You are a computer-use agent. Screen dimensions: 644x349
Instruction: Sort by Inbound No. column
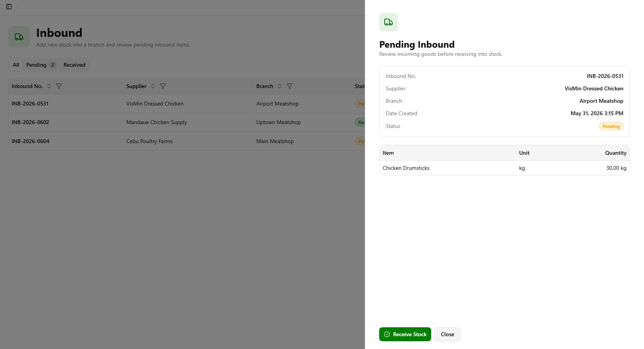[49, 86]
